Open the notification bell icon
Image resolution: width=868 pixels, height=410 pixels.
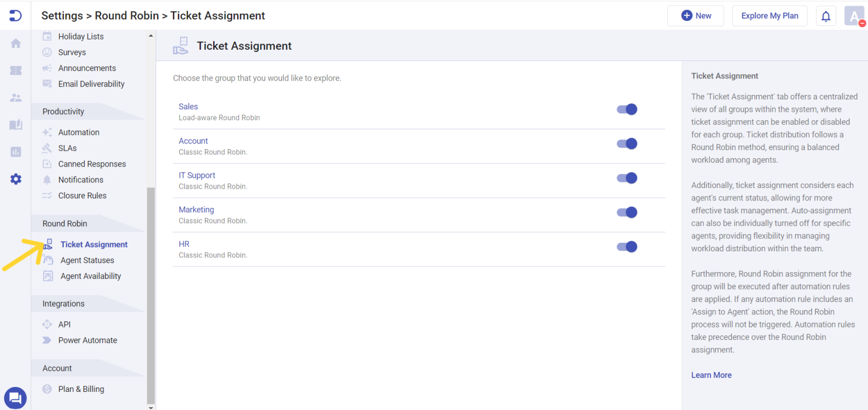click(826, 15)
